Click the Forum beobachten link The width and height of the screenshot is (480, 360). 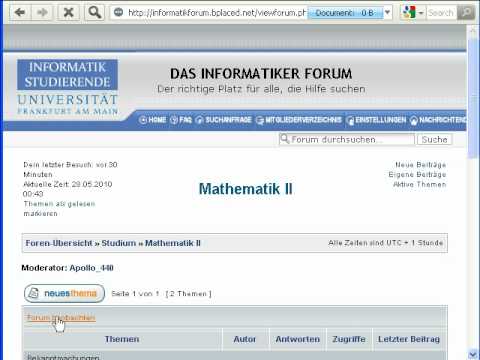(61, 318)
